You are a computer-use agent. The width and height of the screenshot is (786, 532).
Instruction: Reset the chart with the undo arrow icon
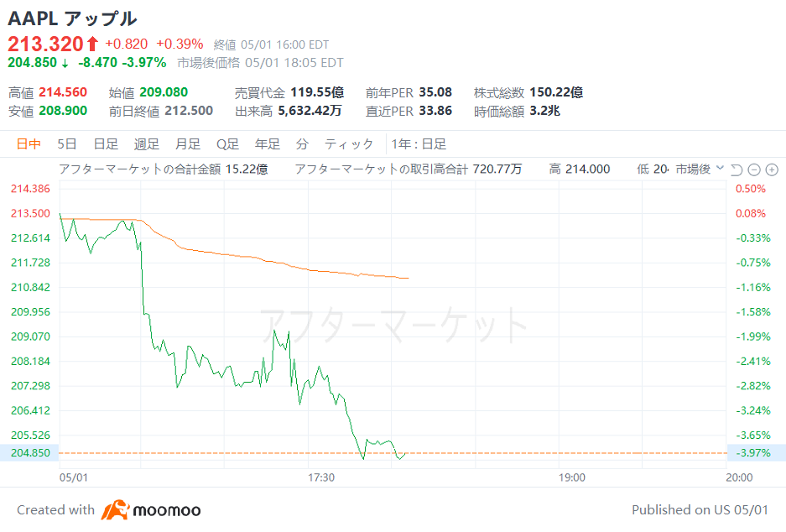point(736,170)
